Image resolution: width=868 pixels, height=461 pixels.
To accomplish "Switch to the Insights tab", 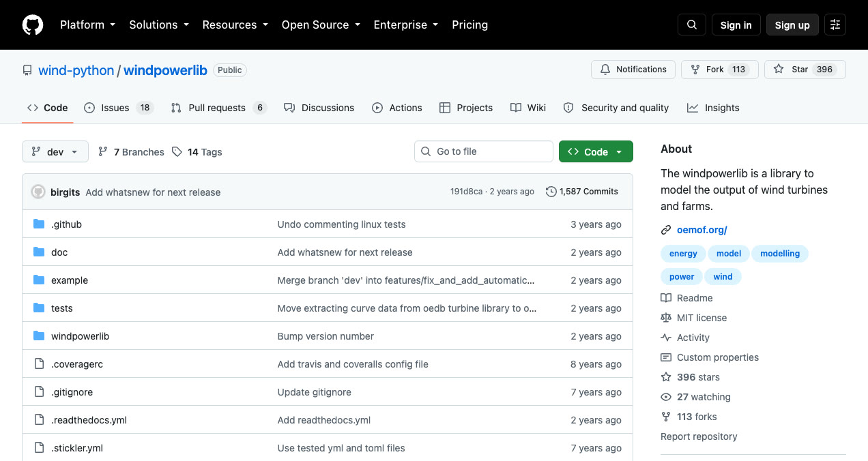I will (713, 108).
